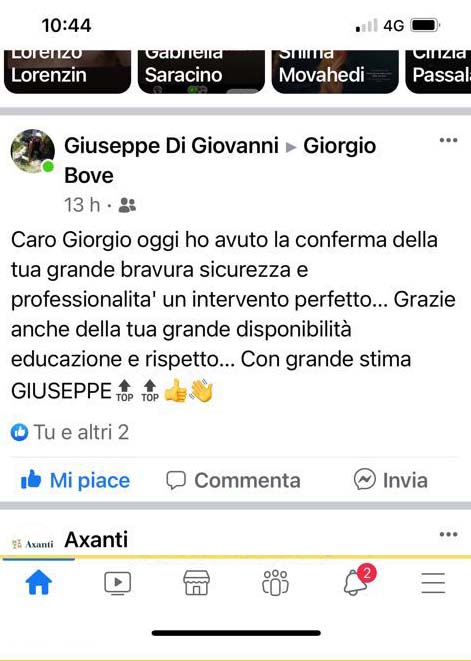The width and height of the screenshot is (471, 661).
Task: Toggle Mi piace on Giuseppe's post
Action: click(x=75, y=480)
